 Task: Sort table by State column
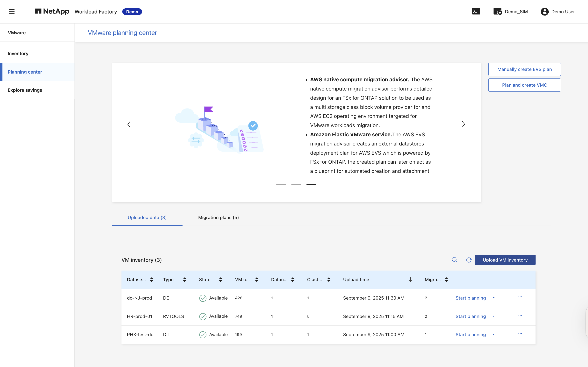point(220,280)
